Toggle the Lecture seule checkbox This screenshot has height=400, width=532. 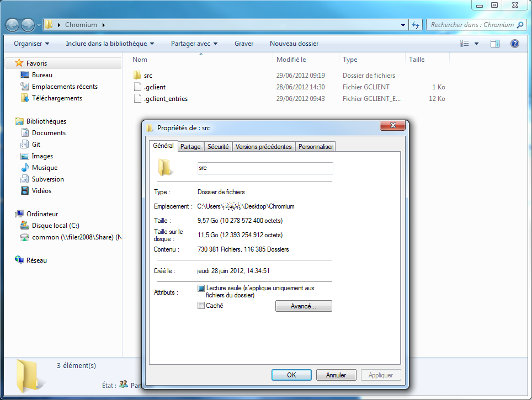(x=201, y=288)
